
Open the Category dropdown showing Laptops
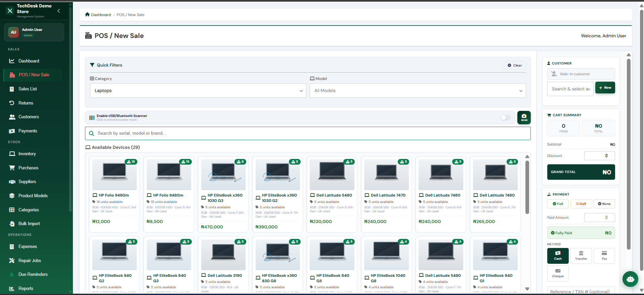click(x=198, y=91)
